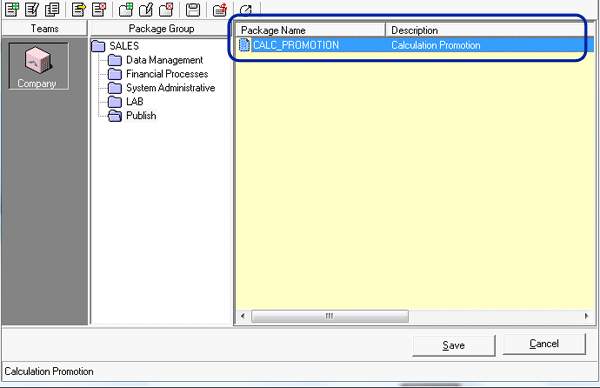Click the modify package toolbar icon
Image resolution: width=600 pixels, height=388 pixels.
pyautogui.click(x=32, y=10)
